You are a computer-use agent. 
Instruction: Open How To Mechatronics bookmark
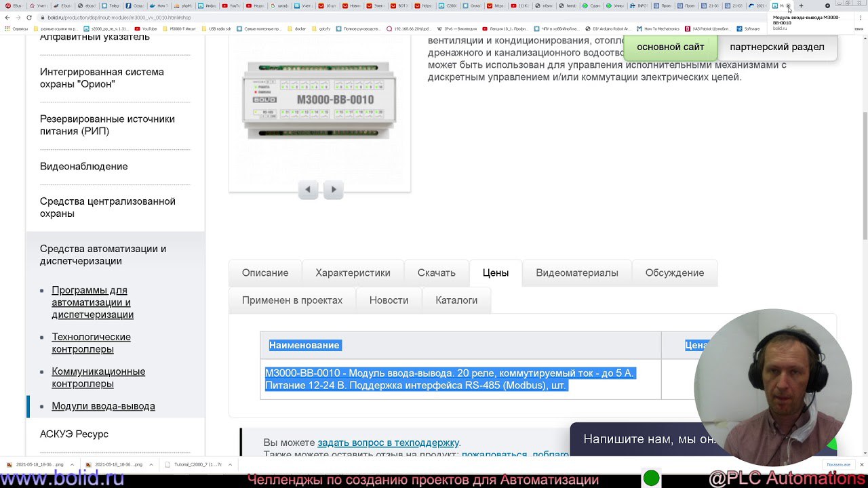coord(658,29)
